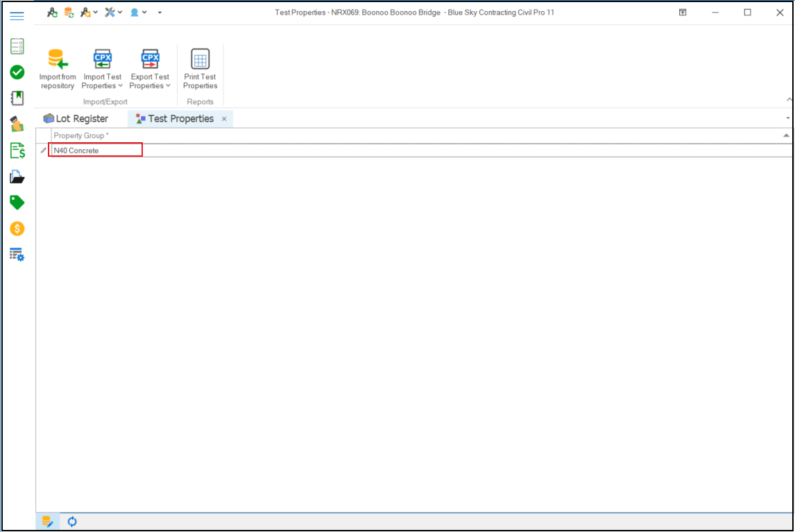Click the N40 Concrete property group cell
Image resolution: width=795 pixels, height=532 pixels.
pos(96,150)
